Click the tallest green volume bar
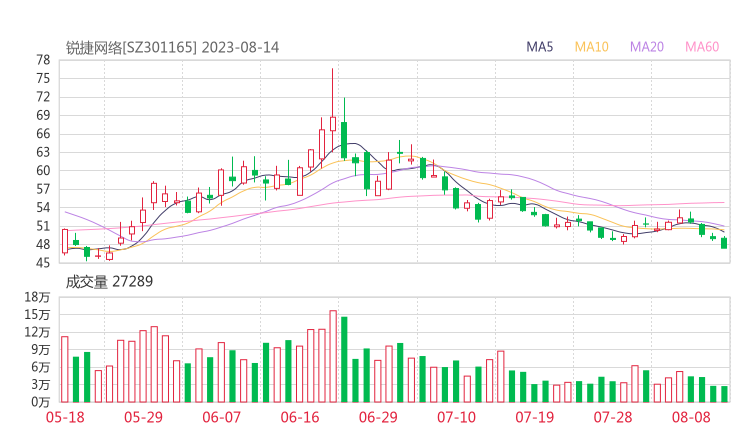The width and height of the screenshot is (740, 440). pos(344,360)
